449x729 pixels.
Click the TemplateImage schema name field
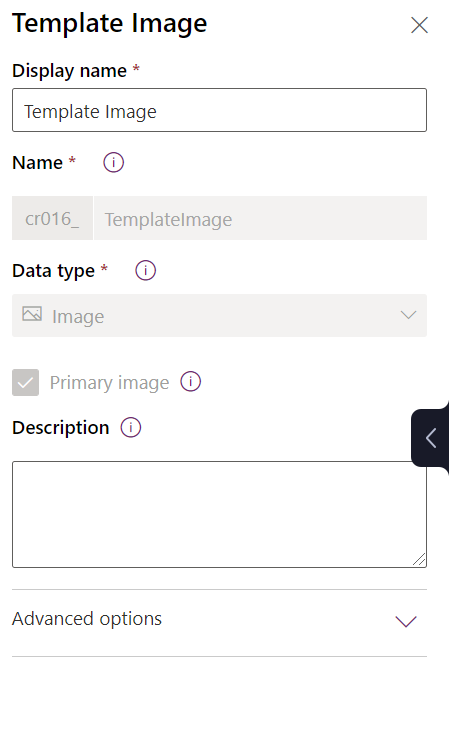click(260, 218)
